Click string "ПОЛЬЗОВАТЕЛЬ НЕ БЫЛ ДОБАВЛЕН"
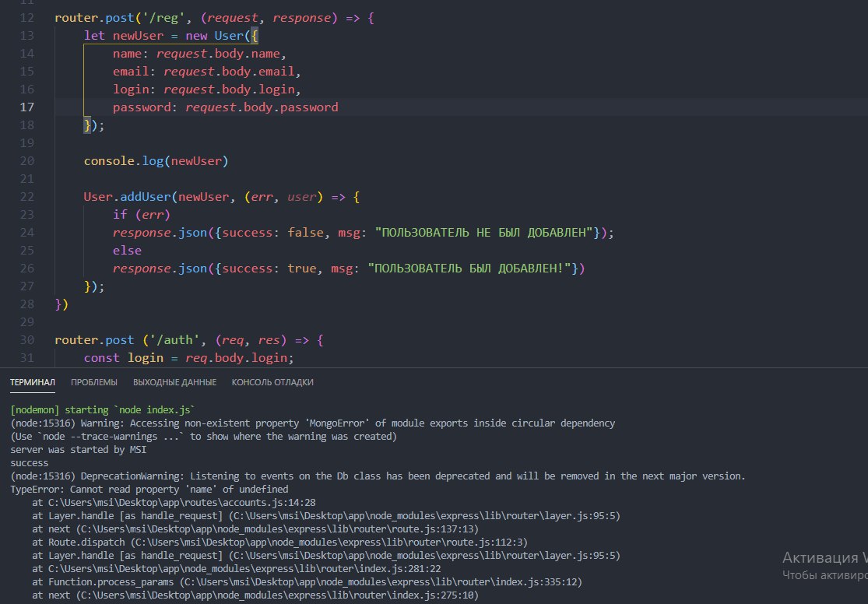 click(483, 233)
